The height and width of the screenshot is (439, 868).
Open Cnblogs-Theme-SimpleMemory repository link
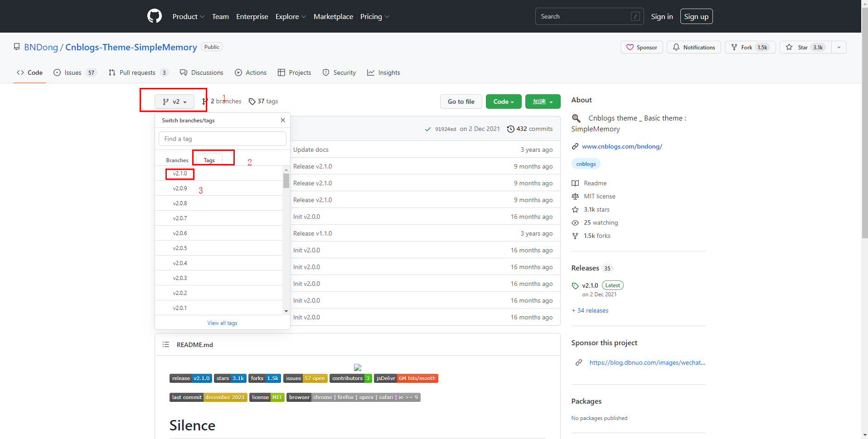(x=131, y=47)
